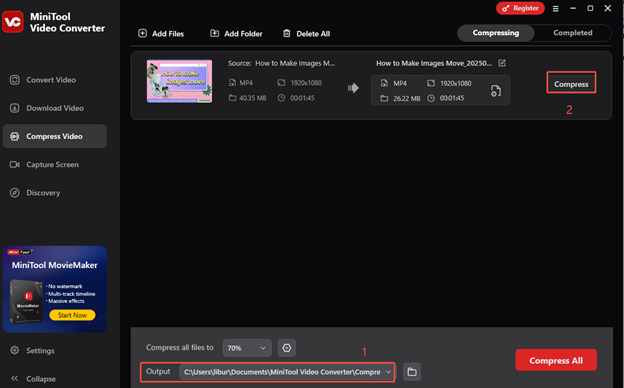Browse output folder icon
This screenshot has height=388, width=624.
point(412,372)
